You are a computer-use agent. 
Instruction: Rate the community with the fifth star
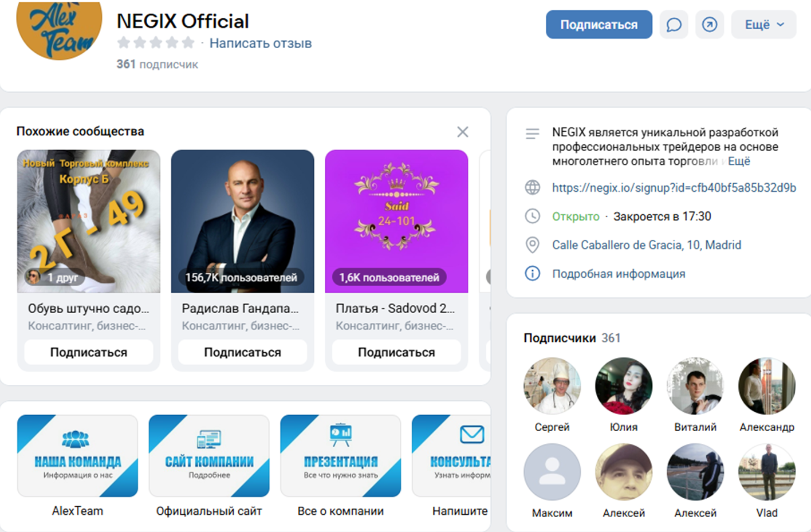[188, 43]
